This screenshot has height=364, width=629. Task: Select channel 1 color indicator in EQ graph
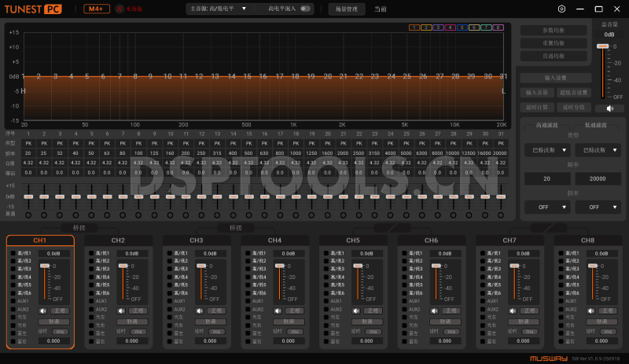coord(414,28)
